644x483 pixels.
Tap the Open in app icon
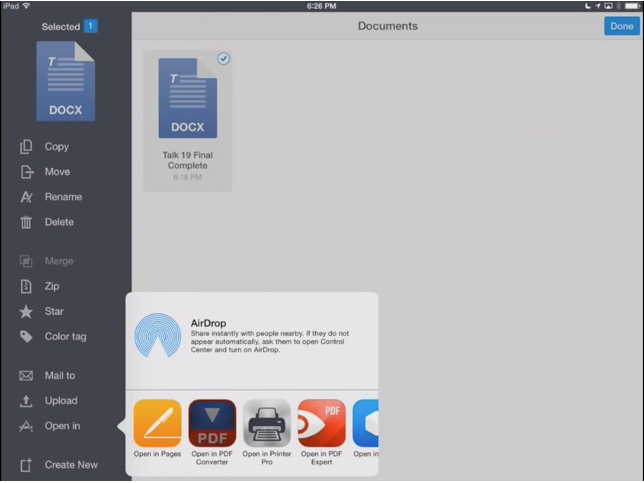tap(26, 426)
